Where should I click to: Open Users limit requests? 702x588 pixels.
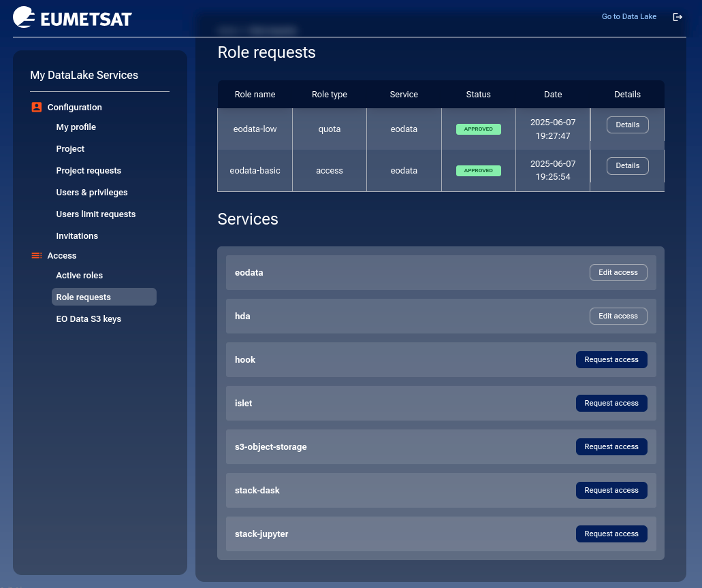click(x=96, y=214)
